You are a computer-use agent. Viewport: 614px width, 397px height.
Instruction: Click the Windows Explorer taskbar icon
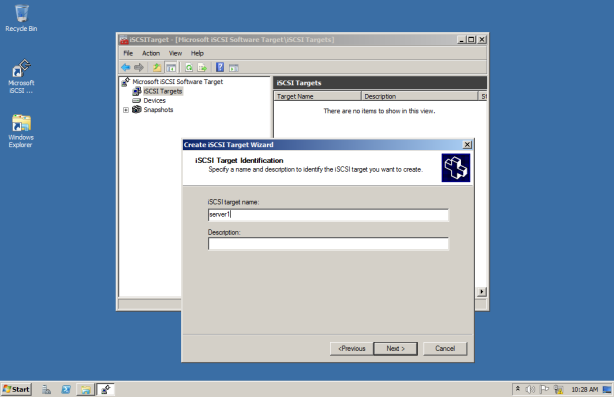[x=86, y=390]
